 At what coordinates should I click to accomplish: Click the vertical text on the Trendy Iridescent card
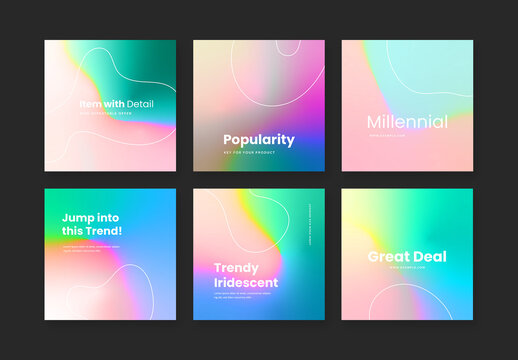coord(310,225)
